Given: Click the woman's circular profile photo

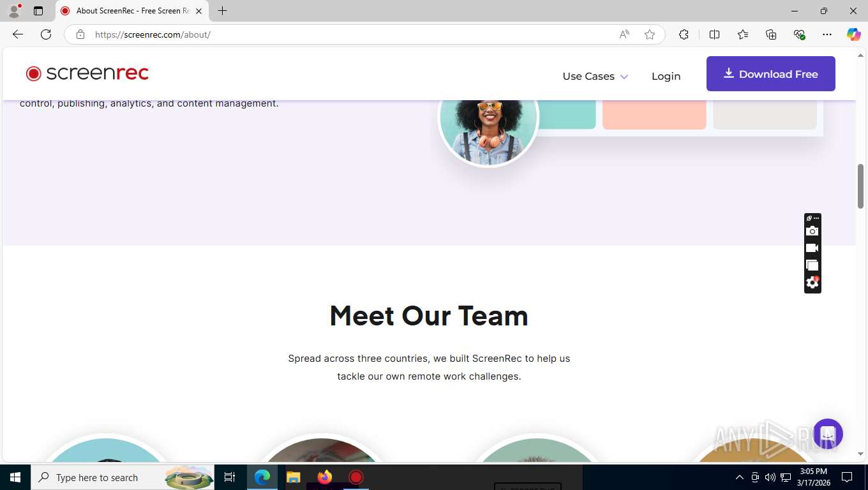Looking at the screenshot, I should click(x=488, y=117).
